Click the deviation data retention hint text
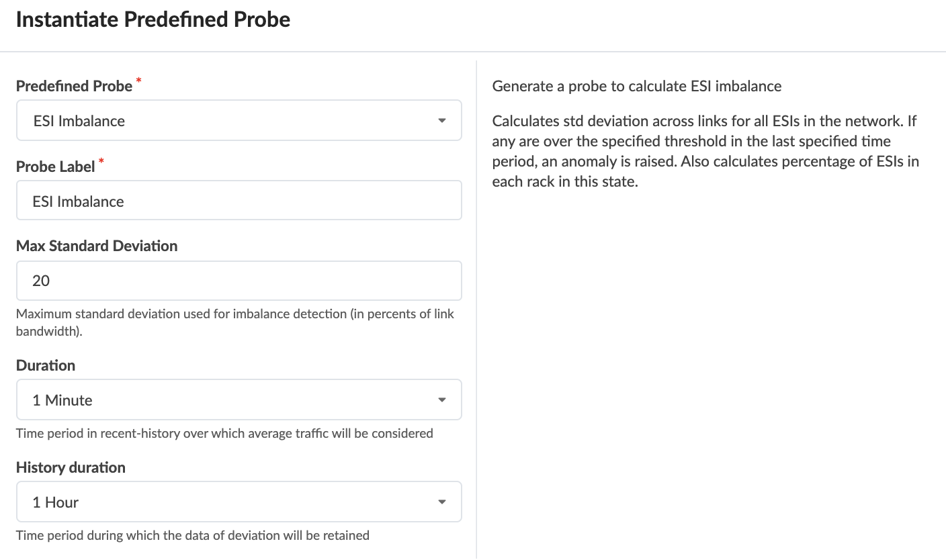Image resolution: width=946 pixels, height=560 pixels. pyautogui.click(x=192, y=535)
